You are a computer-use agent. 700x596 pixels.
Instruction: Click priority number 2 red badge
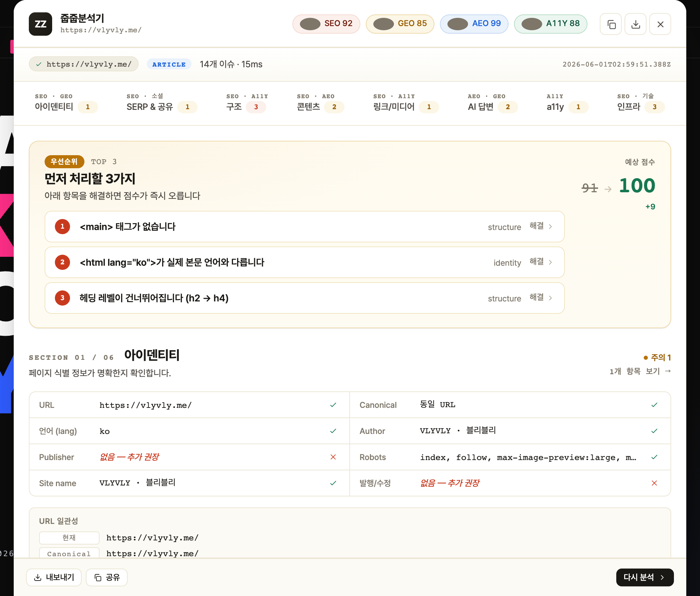[x=62, y=262]
